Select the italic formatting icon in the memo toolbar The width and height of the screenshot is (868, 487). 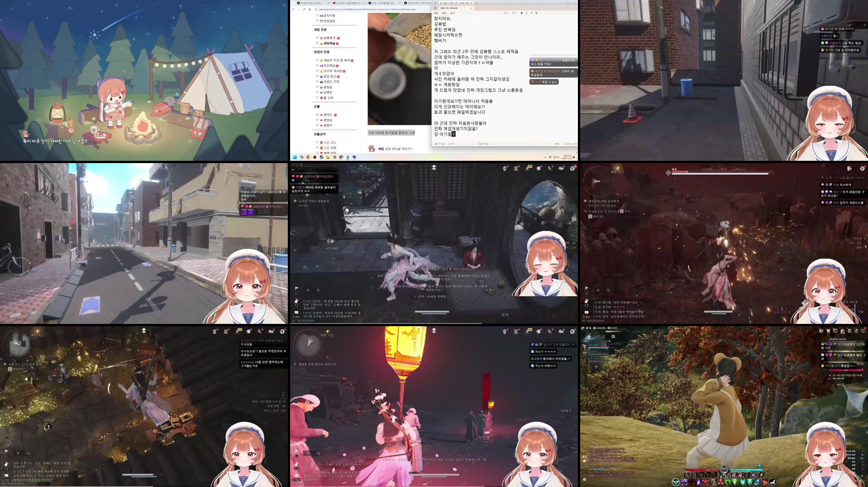526,13
